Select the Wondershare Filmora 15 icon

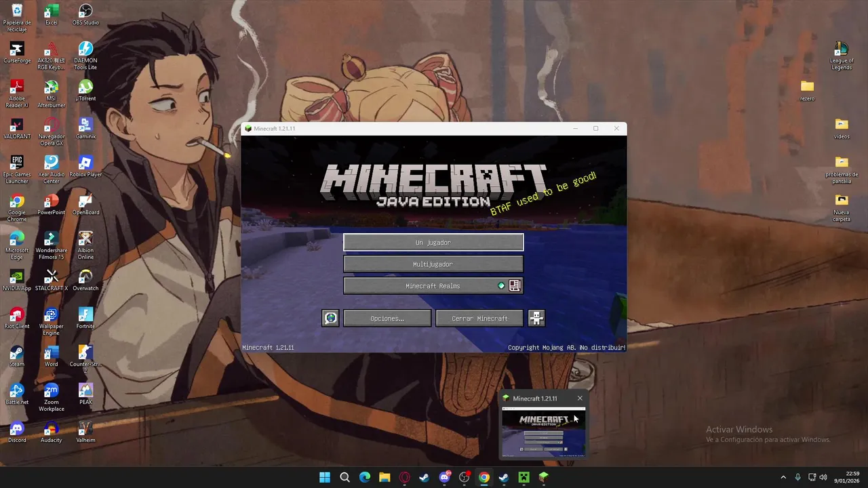[x=51, y=246]
